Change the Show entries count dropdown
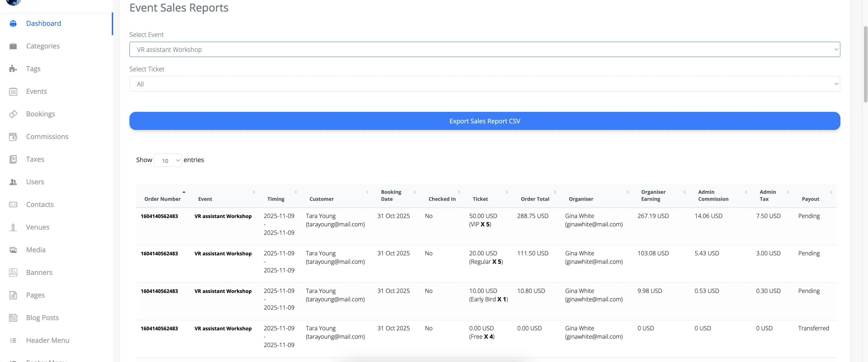Screen dimensions: 868x362 pyautogui.click(x=167, y=160)
